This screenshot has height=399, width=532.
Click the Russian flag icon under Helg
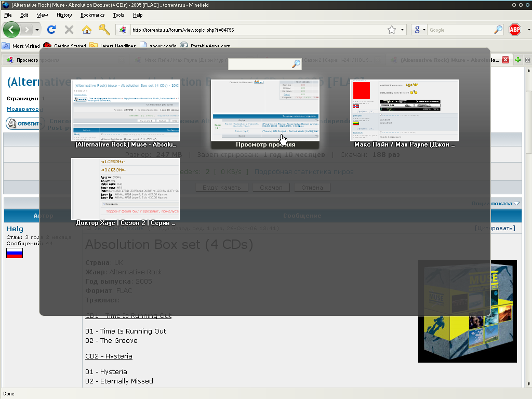[x=15, y=253]
